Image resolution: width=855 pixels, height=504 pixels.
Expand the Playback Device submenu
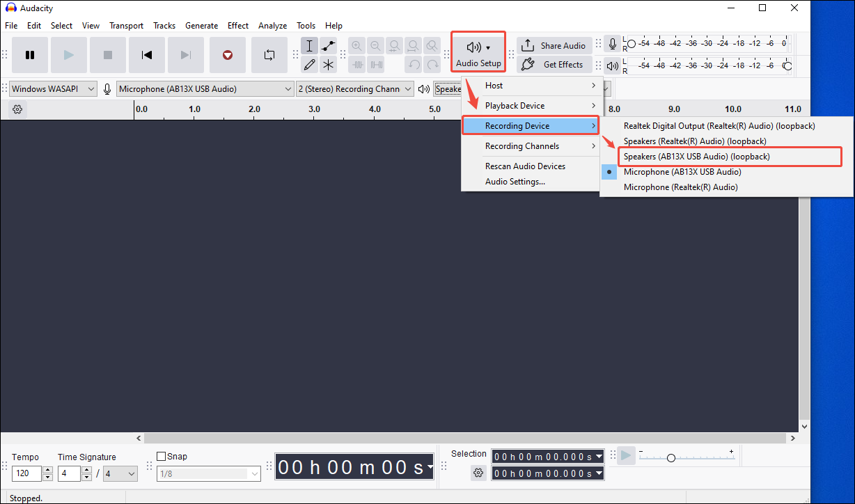tap(532, 106)
